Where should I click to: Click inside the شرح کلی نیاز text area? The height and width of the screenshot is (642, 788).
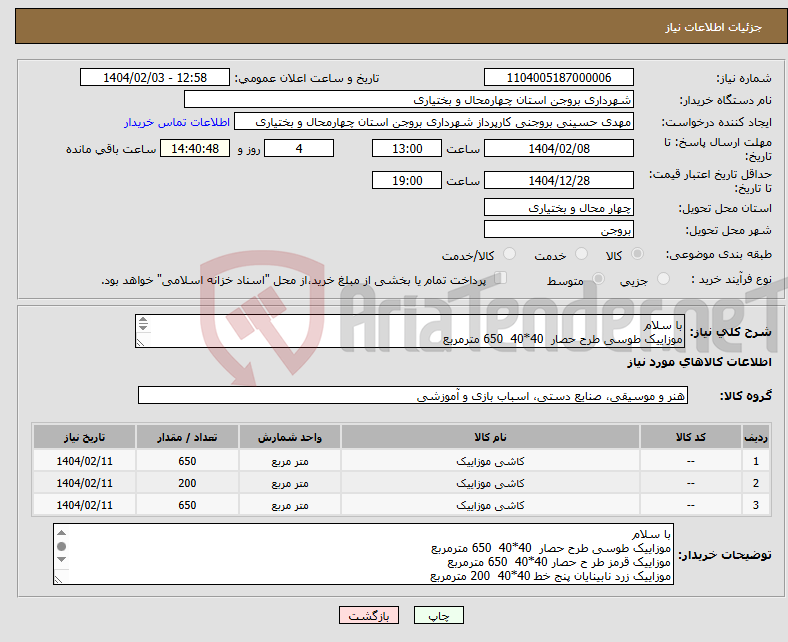409,331
